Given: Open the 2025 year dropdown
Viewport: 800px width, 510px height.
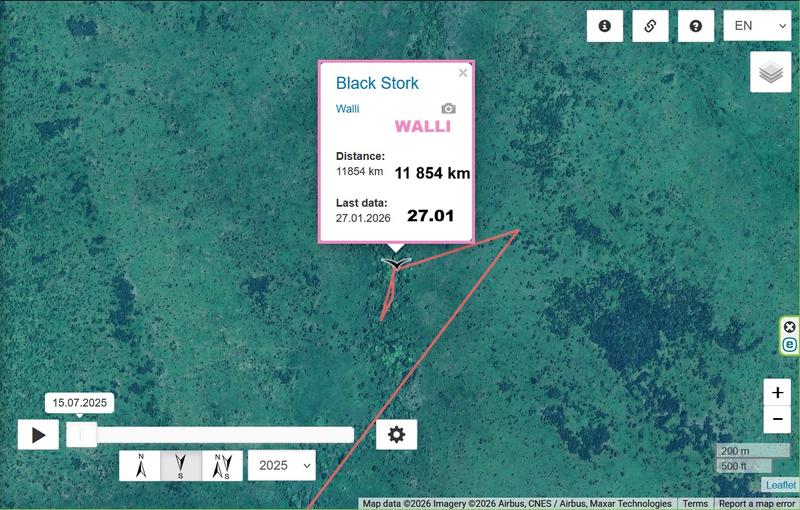Looking at the screenshot, I should (x=282, y=466).
